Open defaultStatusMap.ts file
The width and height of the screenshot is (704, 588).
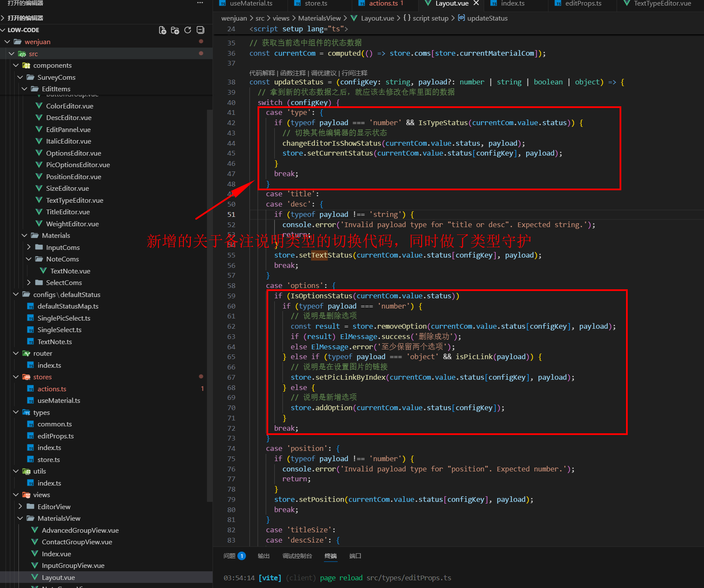point(68,306)
